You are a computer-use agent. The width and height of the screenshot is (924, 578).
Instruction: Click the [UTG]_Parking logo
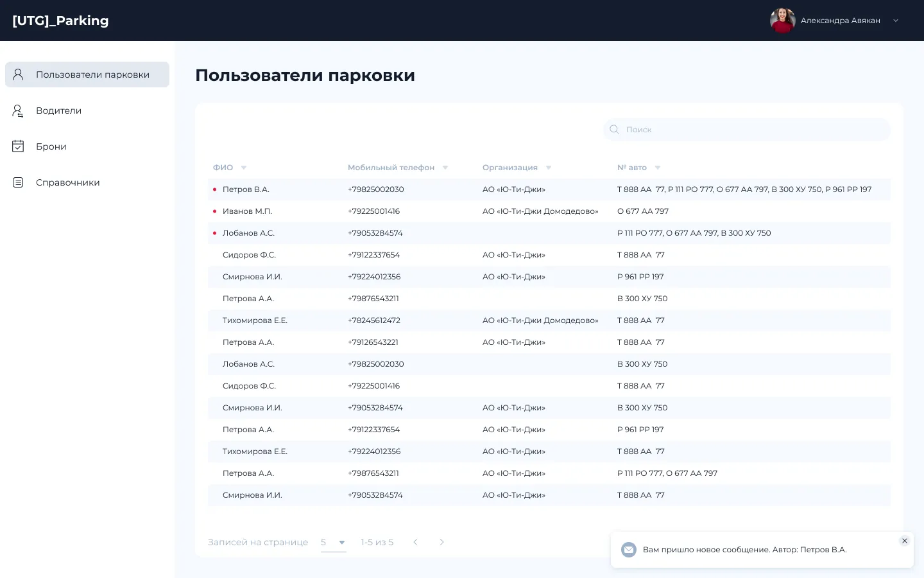click(60, 21)
